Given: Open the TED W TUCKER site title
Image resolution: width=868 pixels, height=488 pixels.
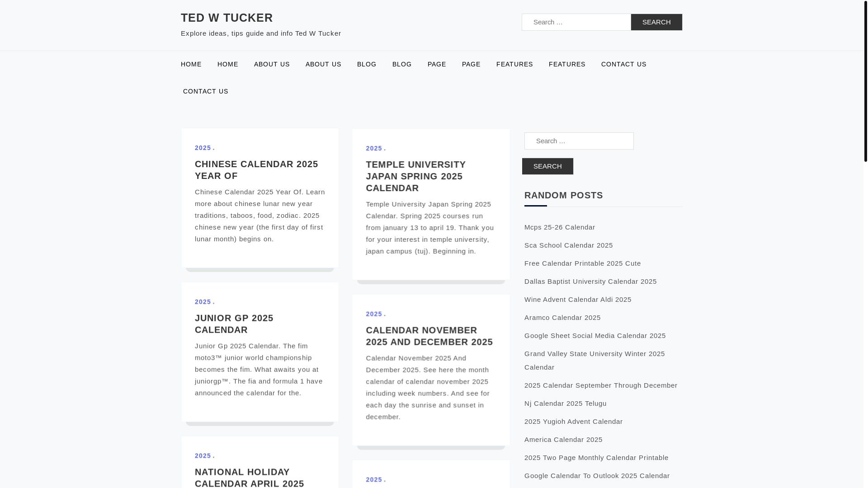Looking at the screenshot, I should point(226,18).
